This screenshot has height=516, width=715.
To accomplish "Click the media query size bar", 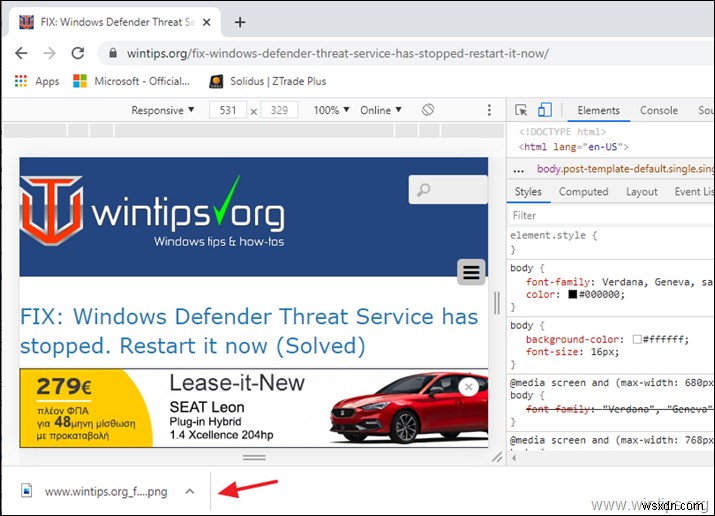I will point(254,131).
